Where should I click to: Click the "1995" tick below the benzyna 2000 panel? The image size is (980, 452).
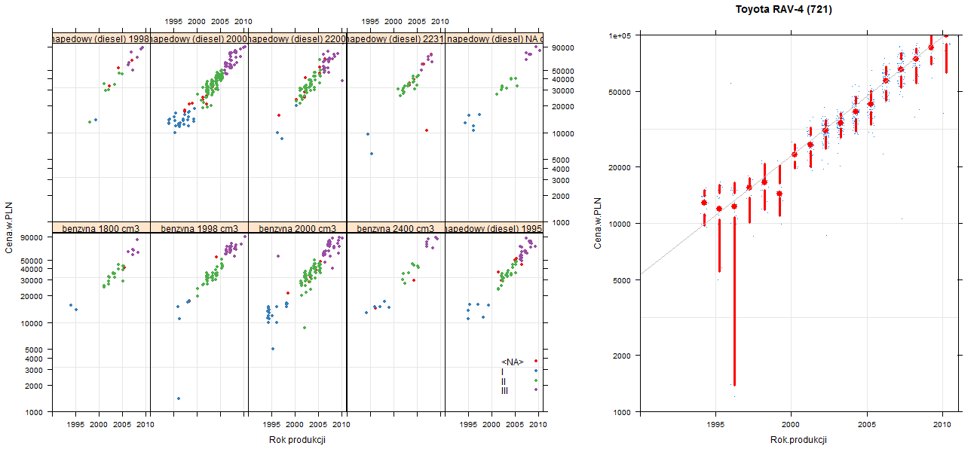(271, 426)
